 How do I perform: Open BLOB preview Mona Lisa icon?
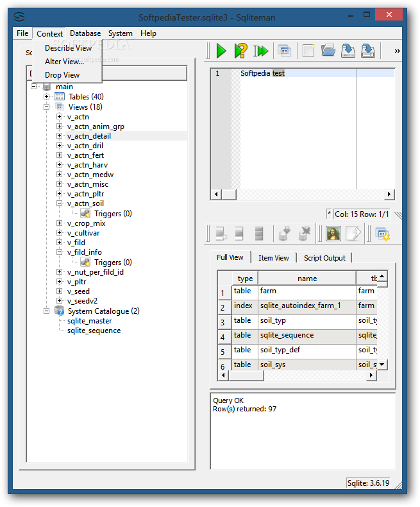333,234
